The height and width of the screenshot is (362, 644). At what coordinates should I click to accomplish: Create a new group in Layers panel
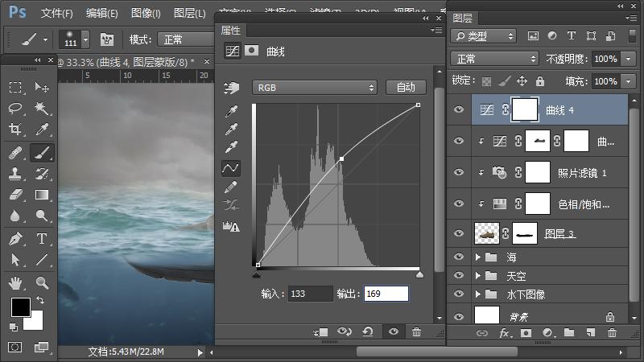[x=569, y=332]
